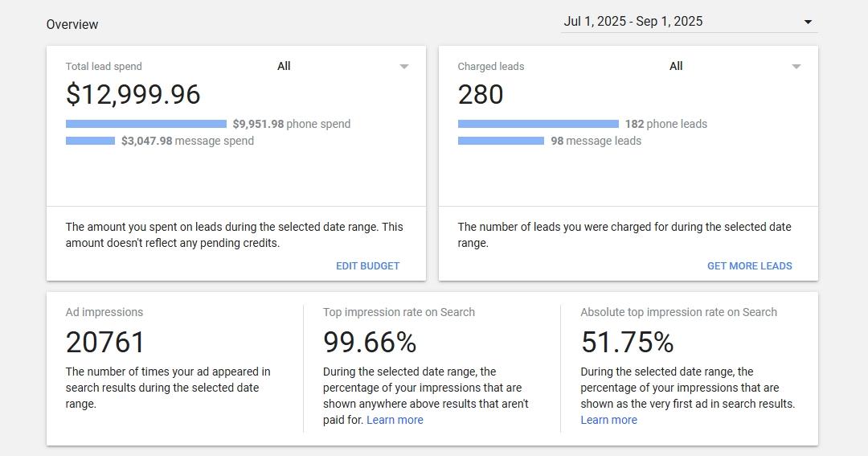Select the message leads bar
Viewport: 868px width, 456px height.
[x=501, y=141]
